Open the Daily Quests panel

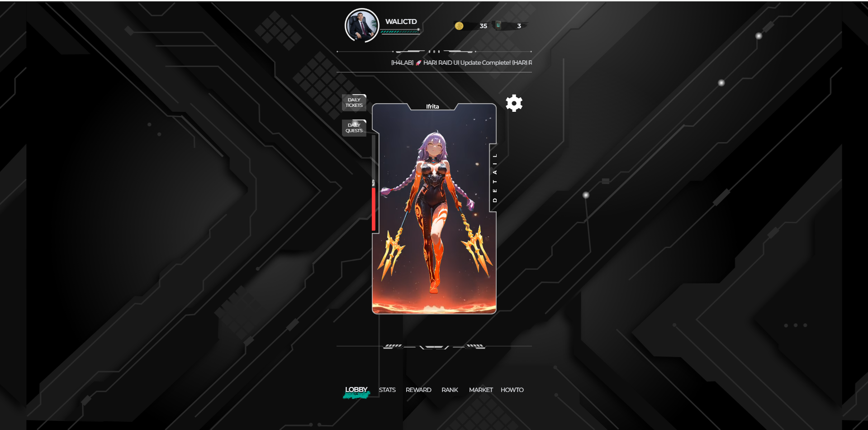click(x=354, y=128)
